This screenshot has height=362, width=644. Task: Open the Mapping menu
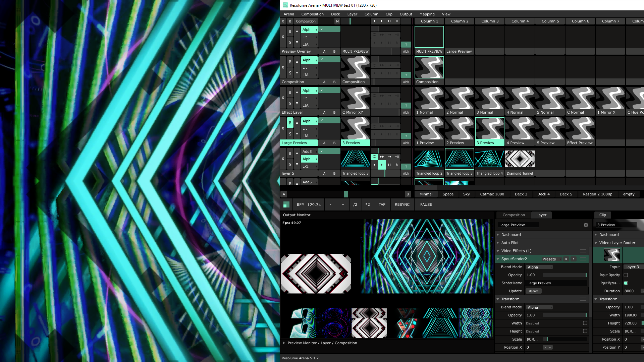(427, 14)
